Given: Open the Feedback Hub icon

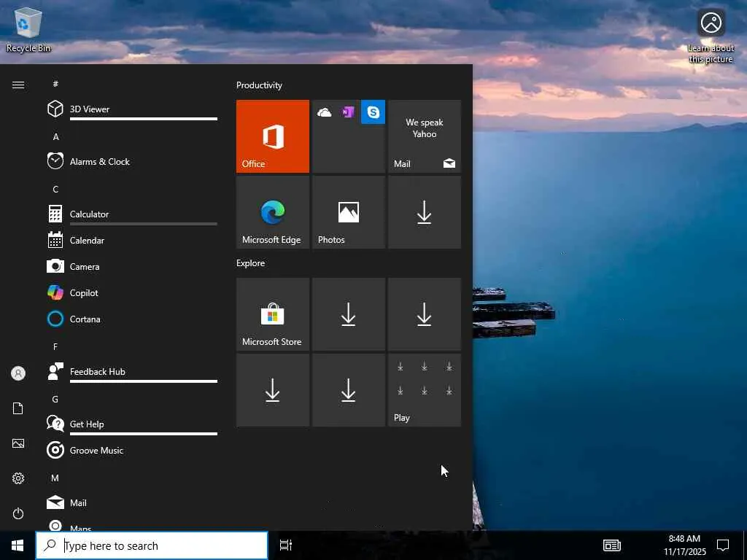Looking at the screenshot, I should pyautogui.click(x=55, y=371).
